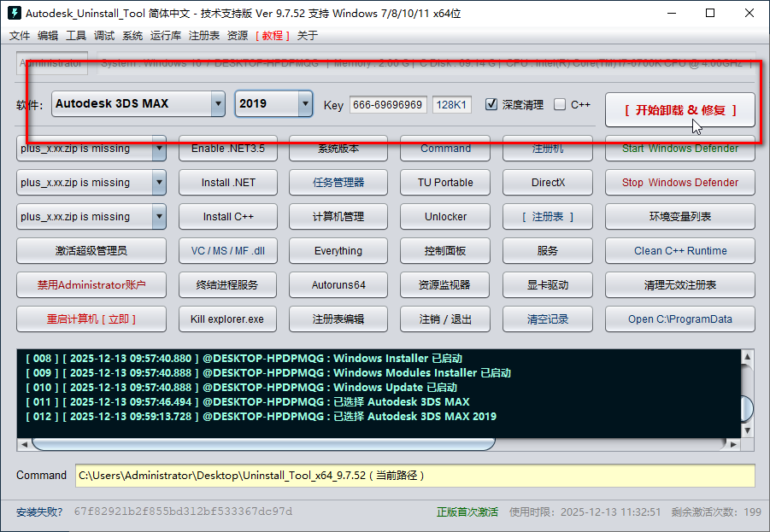Launch TU Portable
The height and width of the screenshot is (532, 770).
pos(445,183)
